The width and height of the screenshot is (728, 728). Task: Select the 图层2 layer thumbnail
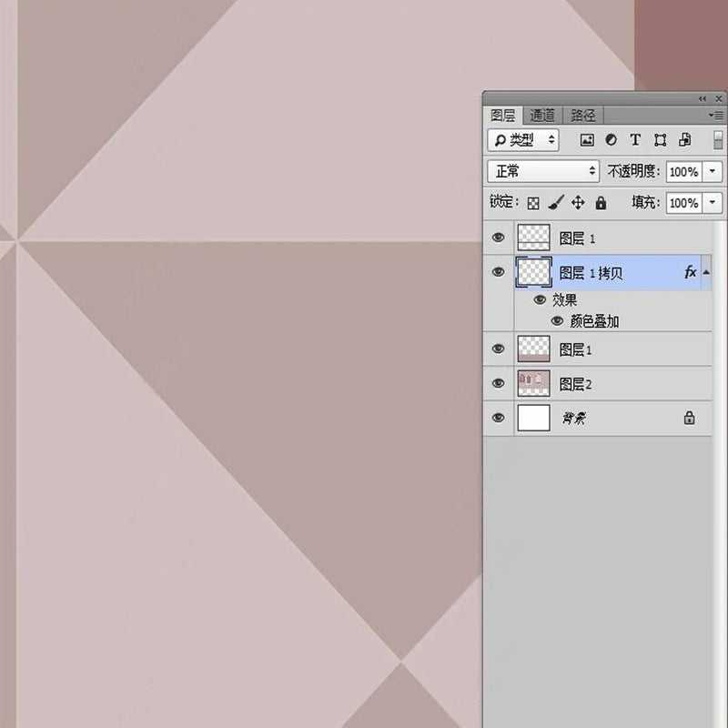[533, 383]
